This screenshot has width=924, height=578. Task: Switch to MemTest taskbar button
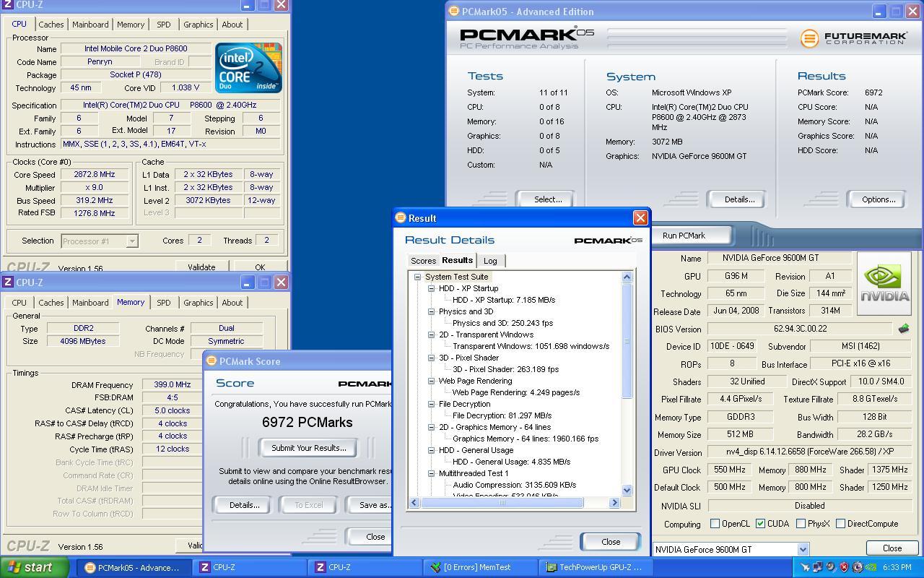(x=481, y=567)
